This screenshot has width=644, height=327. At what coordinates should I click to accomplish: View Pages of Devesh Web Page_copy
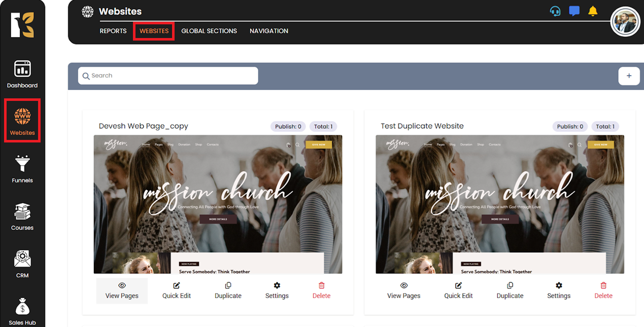[122, 290]
